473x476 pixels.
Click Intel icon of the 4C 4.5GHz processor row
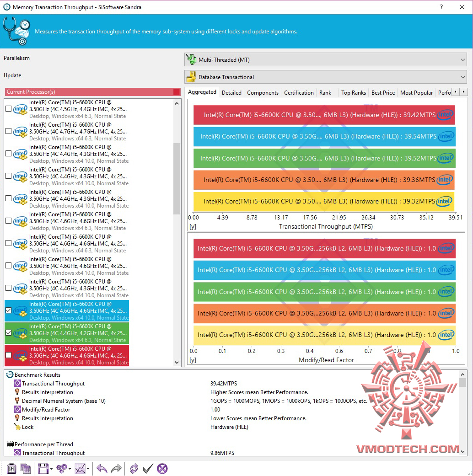click(20, 109)
